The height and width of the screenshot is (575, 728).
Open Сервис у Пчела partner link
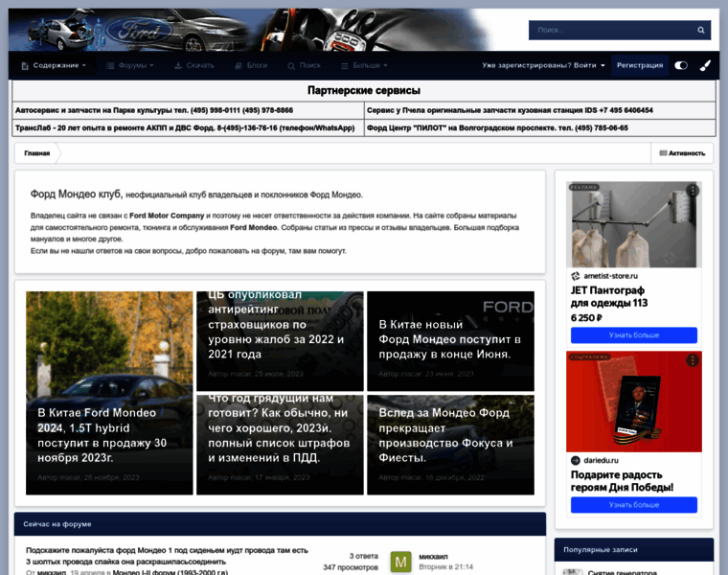[x=510, y=110]
